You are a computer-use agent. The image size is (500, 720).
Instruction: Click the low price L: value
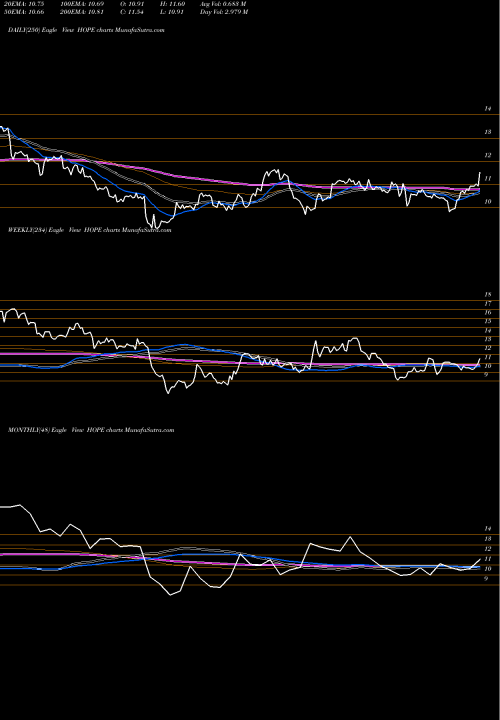coord(171,12)
